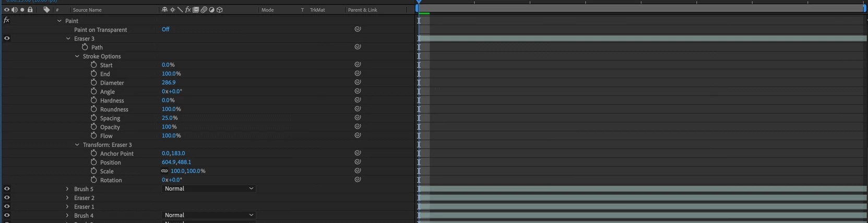
Task: Expand the Eraser 2 group
Action: click(x=67, y=197)
